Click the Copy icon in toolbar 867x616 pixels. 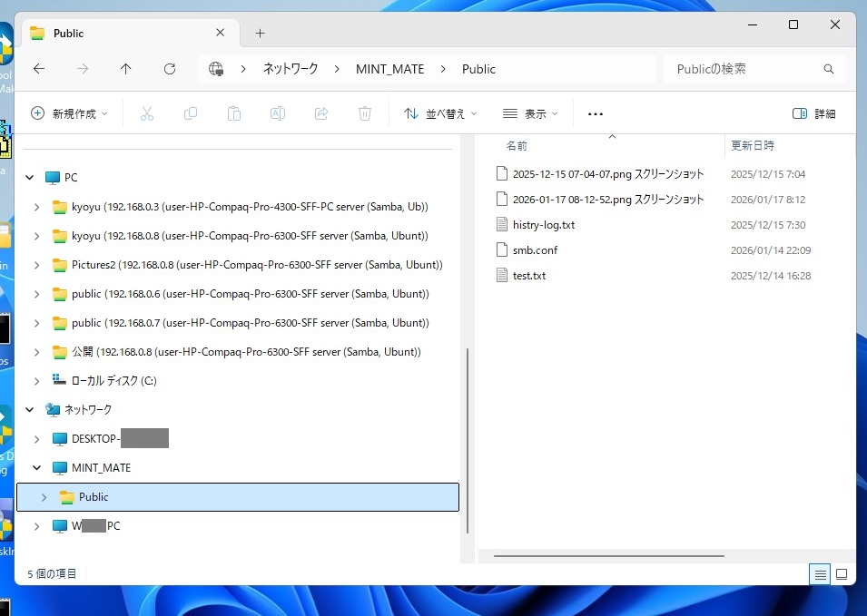click(x=190, y=113)
